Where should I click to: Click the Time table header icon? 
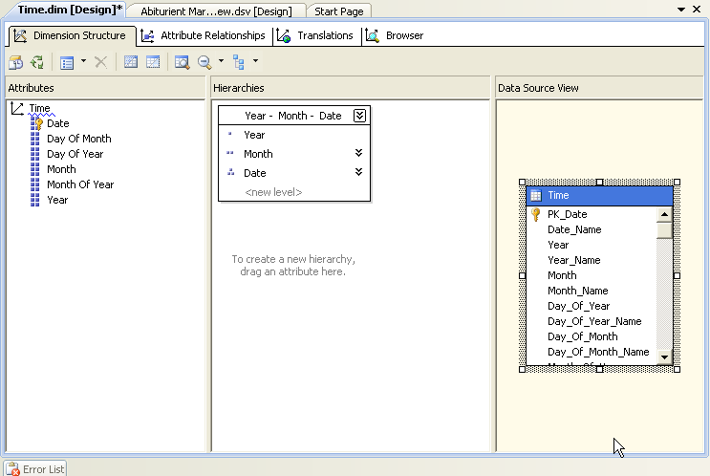(536, 196)
